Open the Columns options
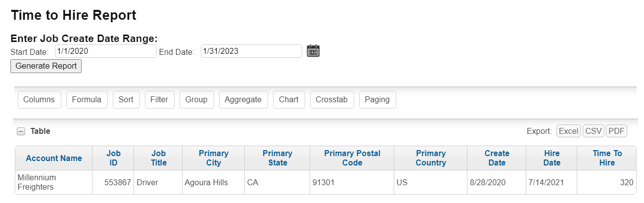 [39, 100]
